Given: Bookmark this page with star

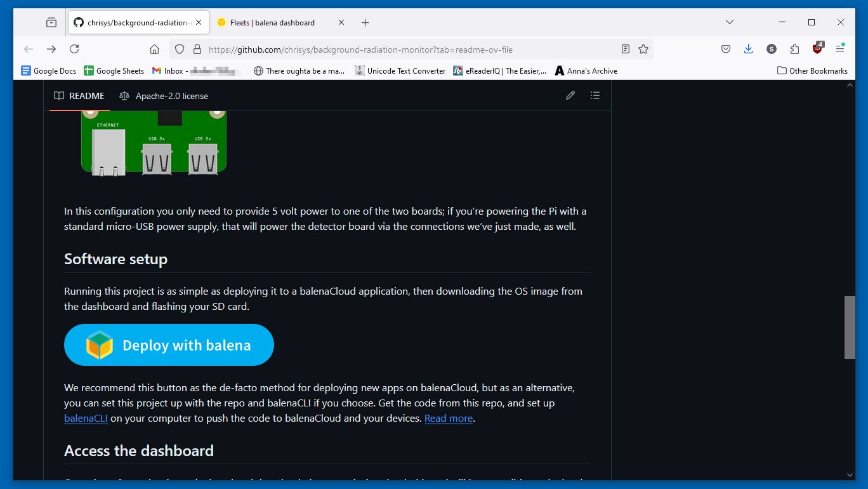Looking at the screenshot, I should tap(643, 49).
